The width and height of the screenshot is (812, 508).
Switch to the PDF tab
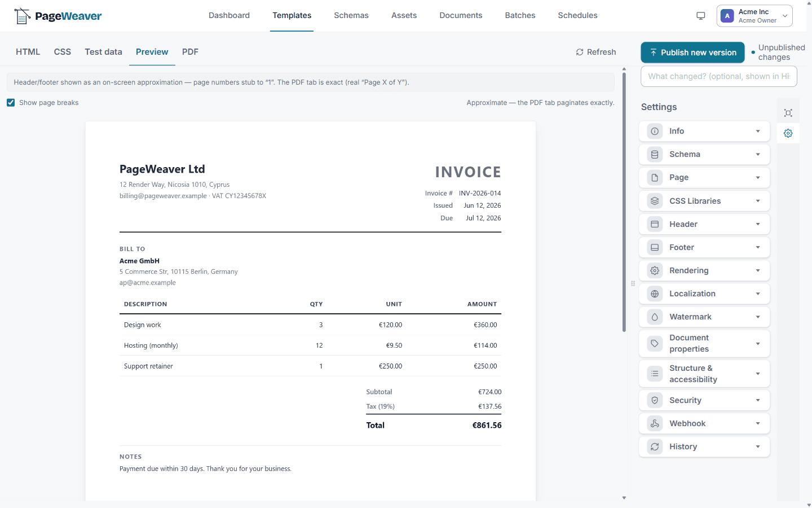click(190, 52)
